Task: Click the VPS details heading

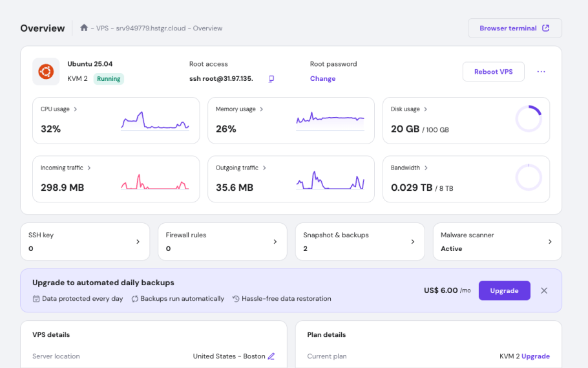Action: click(51, 334)
